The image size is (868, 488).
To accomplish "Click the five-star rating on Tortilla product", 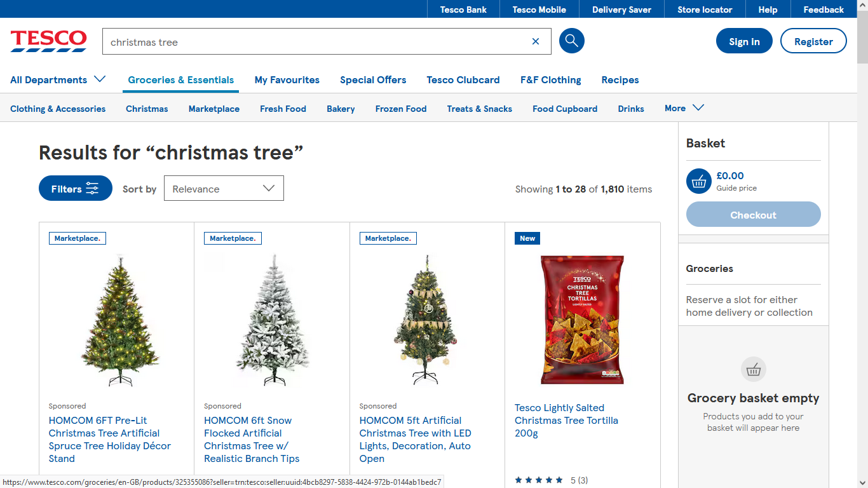I will tap(539, 480).
